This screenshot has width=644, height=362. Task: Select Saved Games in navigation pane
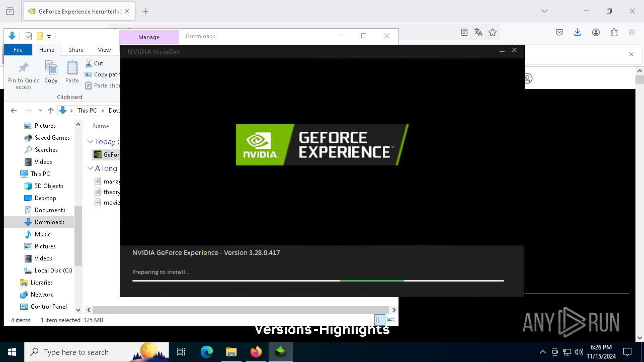pos(52,138)
